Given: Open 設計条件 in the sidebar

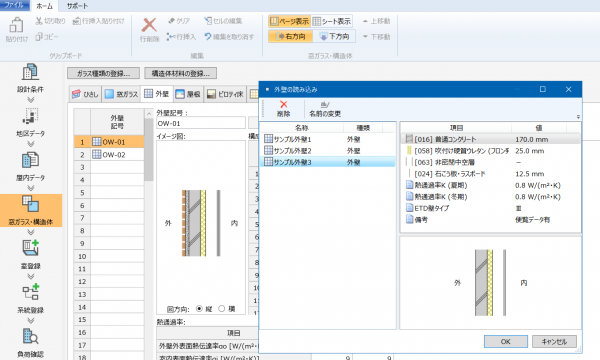Looking at the screenshot, I should coord(30,78).
